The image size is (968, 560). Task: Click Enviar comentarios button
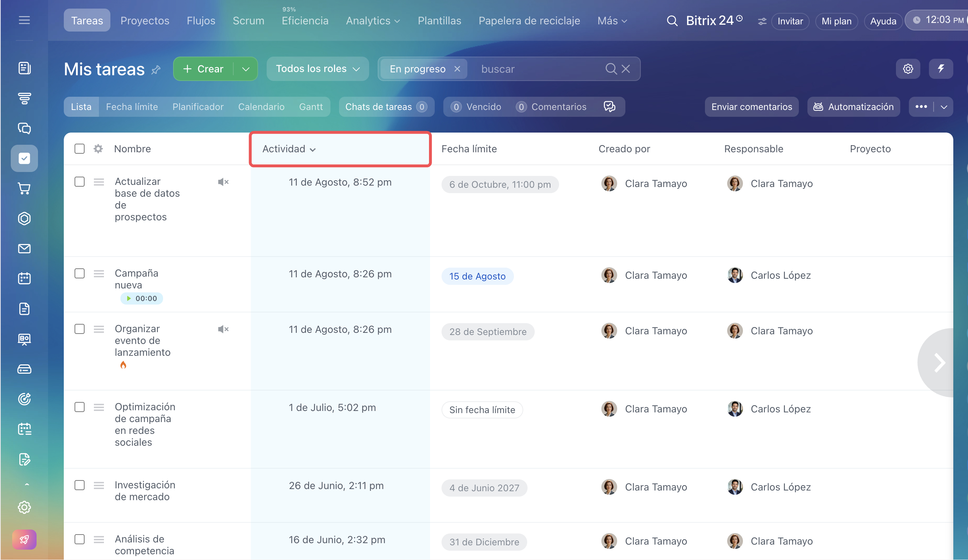point(752,107)
